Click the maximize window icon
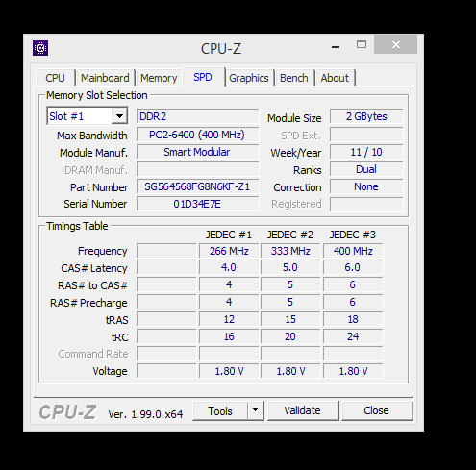 pyautogui.click(x=362, y=44)
